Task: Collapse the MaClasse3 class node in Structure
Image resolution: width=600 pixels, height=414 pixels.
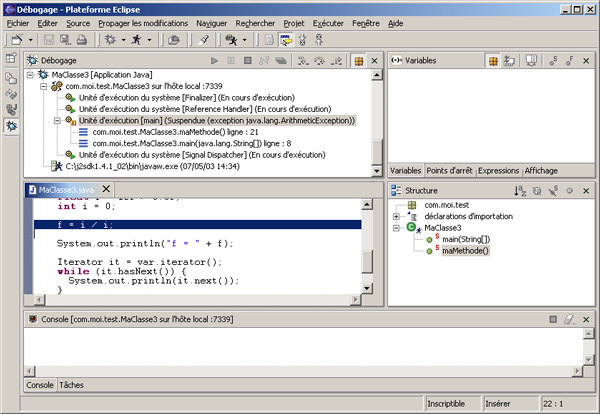Action: [x=397, y=228]
